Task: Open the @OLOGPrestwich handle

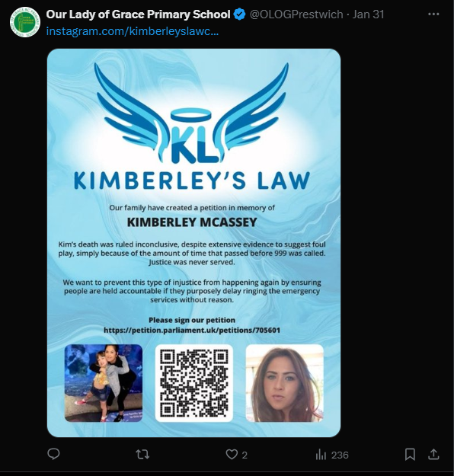Action: click(x=296, y=14)
